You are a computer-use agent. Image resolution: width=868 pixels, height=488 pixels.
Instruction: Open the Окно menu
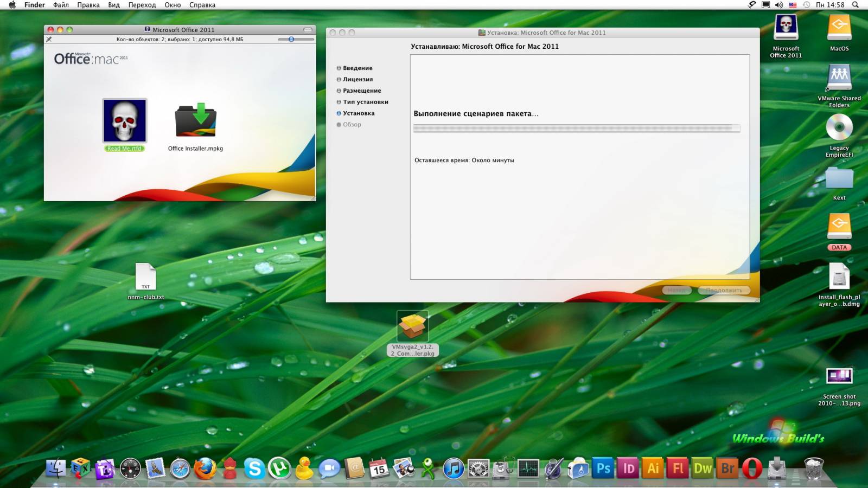pyautogui.click(x=173, y=5)
